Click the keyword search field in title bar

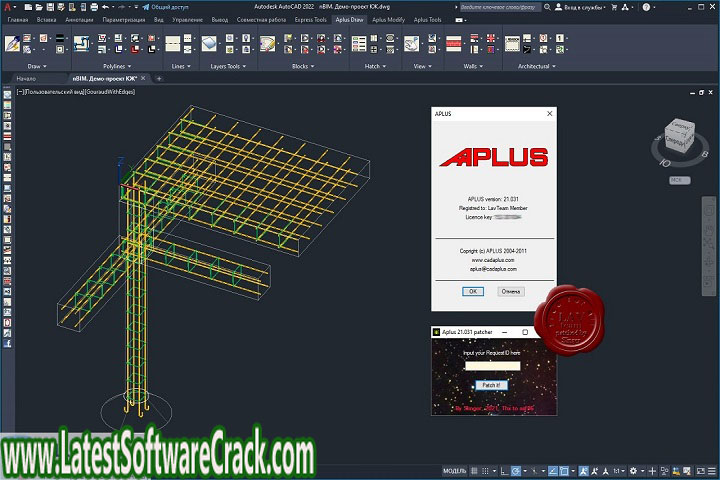click(x=500, y=7)
